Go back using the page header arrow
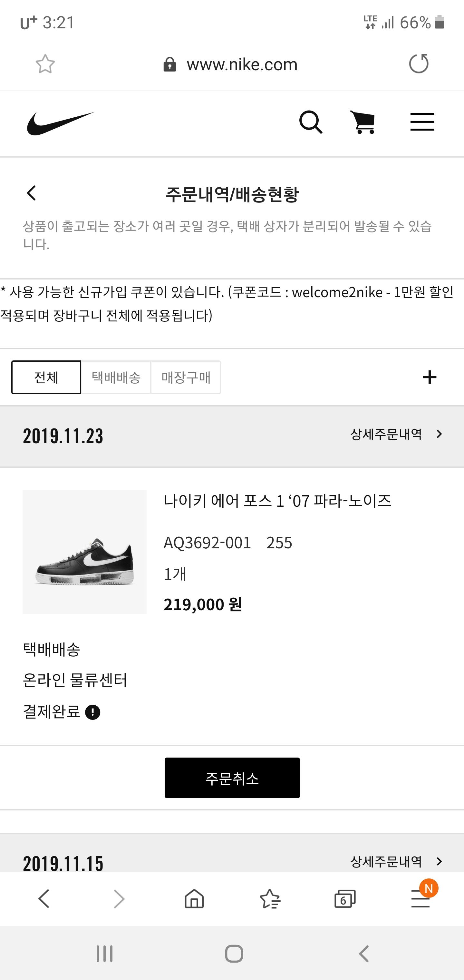 coord(32,193)
